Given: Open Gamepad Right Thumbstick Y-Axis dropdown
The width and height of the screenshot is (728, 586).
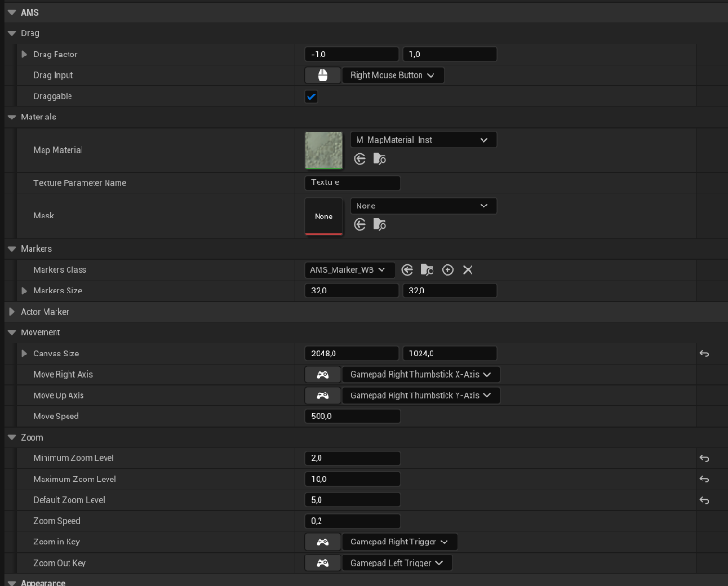Looking at the screenshot, I should coord(420,395).
